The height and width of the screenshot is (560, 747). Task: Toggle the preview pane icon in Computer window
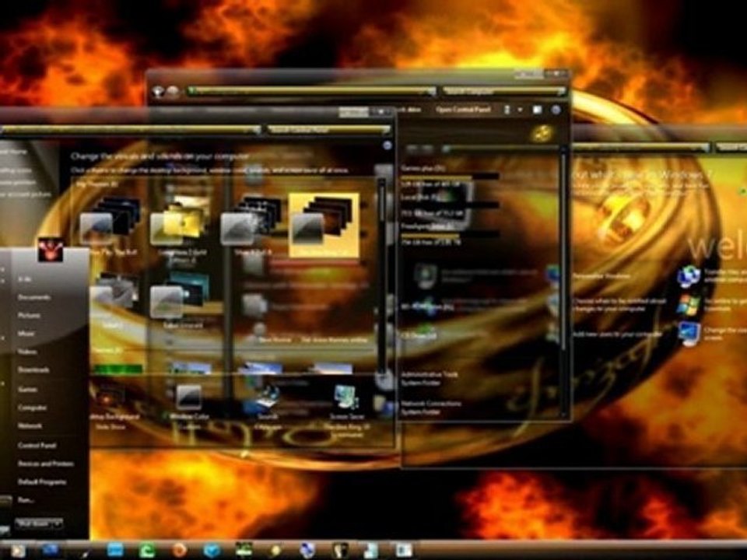[x=537, y=110]
